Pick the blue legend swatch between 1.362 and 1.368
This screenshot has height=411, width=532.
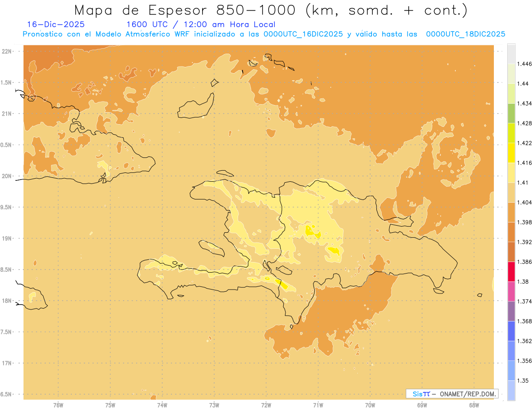511,331
